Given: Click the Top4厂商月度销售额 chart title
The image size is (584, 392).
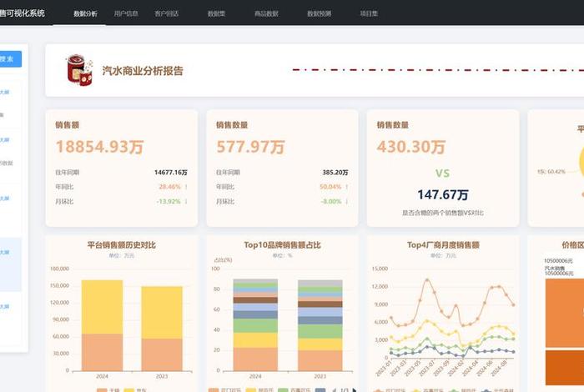Looking at the screenshot, I should (443, 245).
